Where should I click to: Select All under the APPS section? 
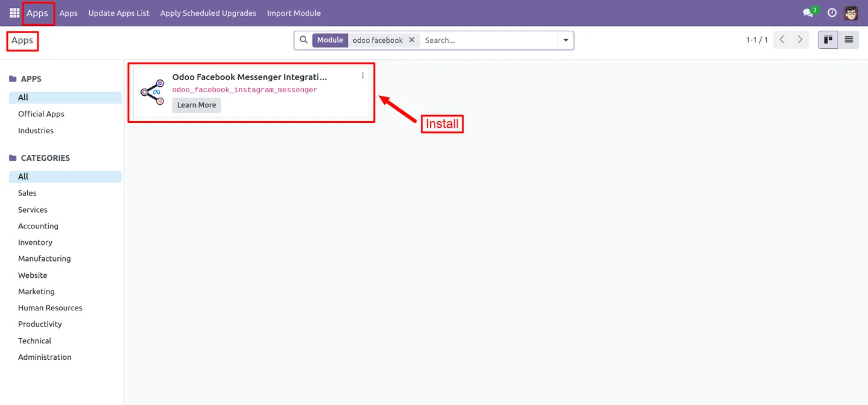65,98
